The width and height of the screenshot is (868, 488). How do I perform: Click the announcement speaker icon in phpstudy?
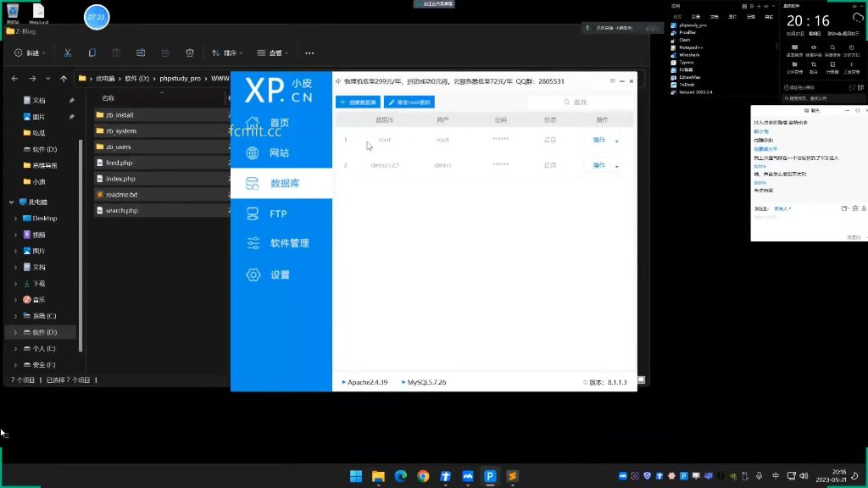(338, 81)
